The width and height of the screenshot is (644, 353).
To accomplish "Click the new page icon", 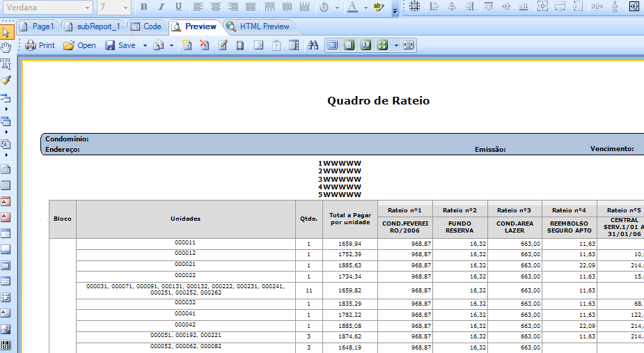I will click(x=187, y=45).
